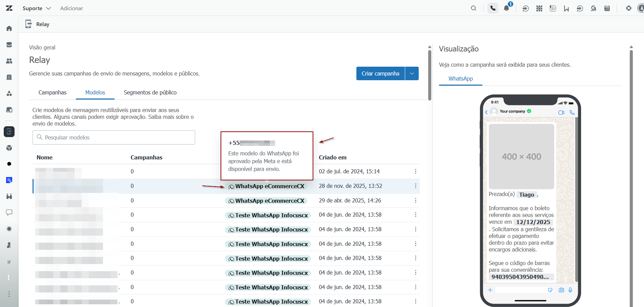Click the date 02 de jul. de 2024, 15:14
The width and height of the screenshot is (644, 307).
349,171
